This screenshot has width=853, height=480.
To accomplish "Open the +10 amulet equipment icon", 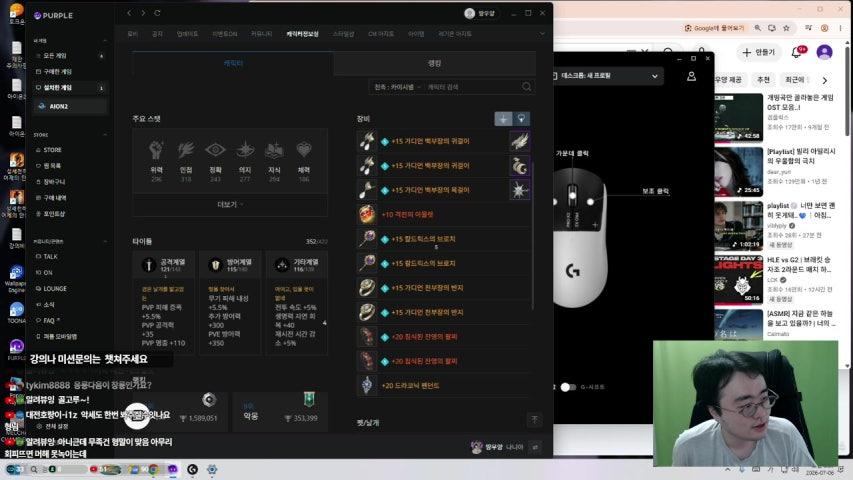I will pos(367,214).
